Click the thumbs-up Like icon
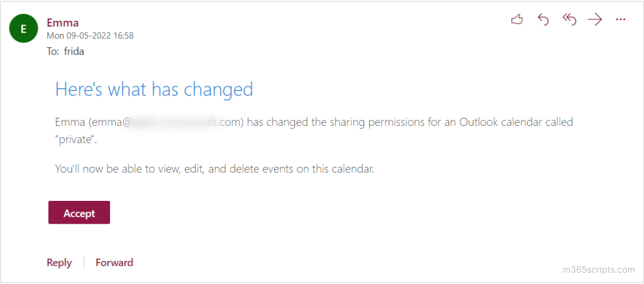The width and height of the screenshot is (644, 284). tap(517, 20)
